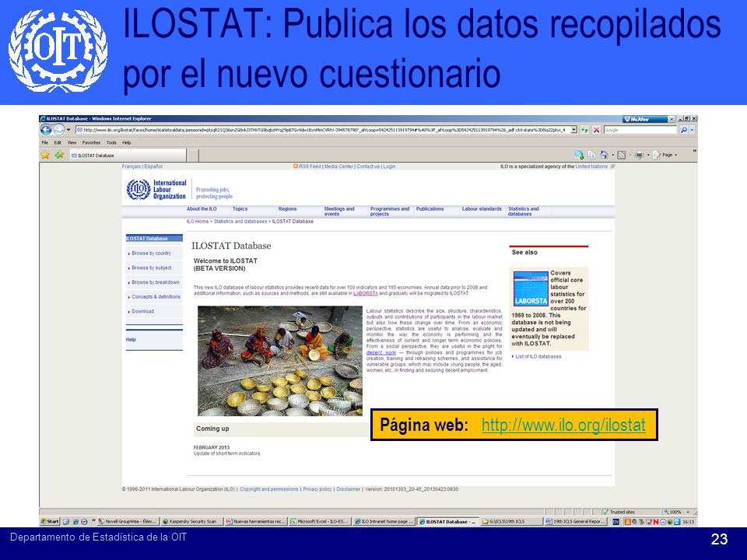Click Browse by breakdown sidebar link
Viewport: 747px width, 560px height.
156,282
